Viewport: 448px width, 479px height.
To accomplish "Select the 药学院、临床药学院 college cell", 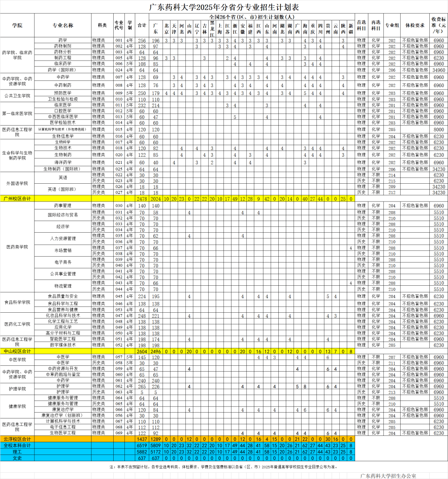I will pyautogui.click(x=17, y=55).
